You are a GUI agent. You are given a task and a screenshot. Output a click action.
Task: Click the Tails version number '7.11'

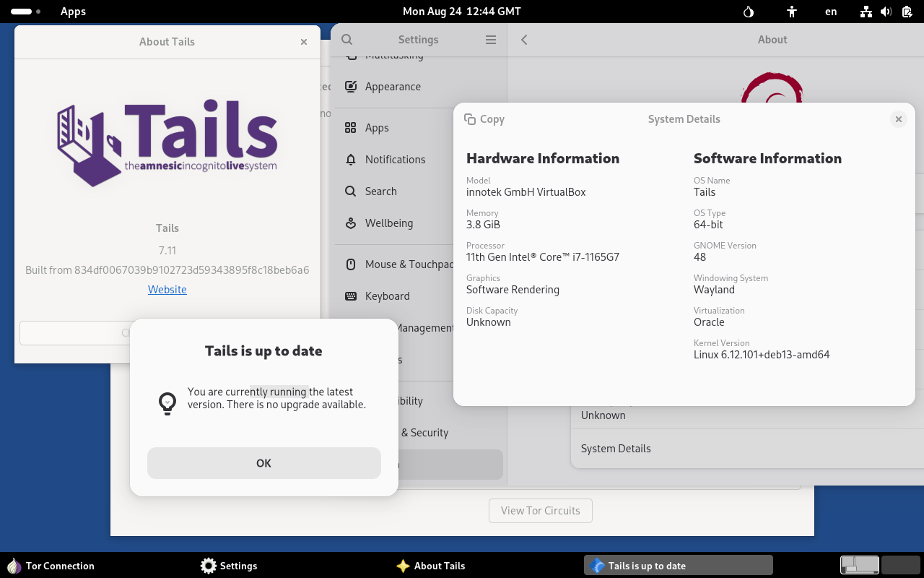click(x=167, y=251)
